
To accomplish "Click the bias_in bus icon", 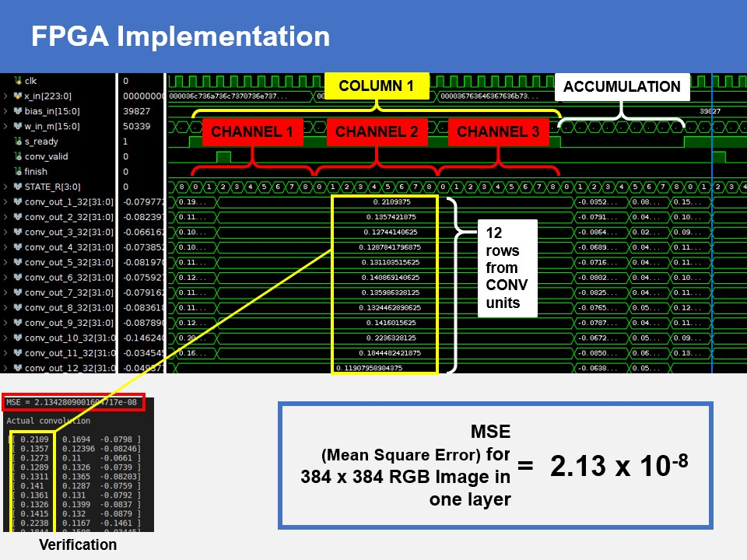I will 18,111.
